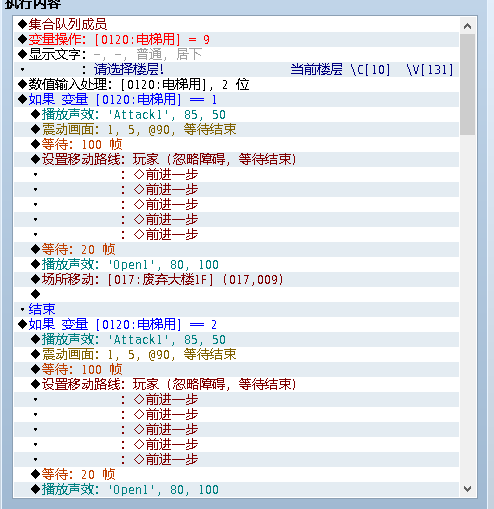The image size is (494, 509).
Task: Select the 设置移动路线: 玩家 row in the == 2 branch
Action: (236, 384)
